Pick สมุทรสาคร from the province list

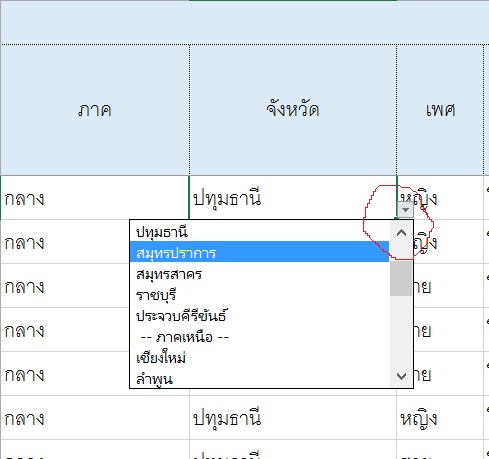click(259, 274)
